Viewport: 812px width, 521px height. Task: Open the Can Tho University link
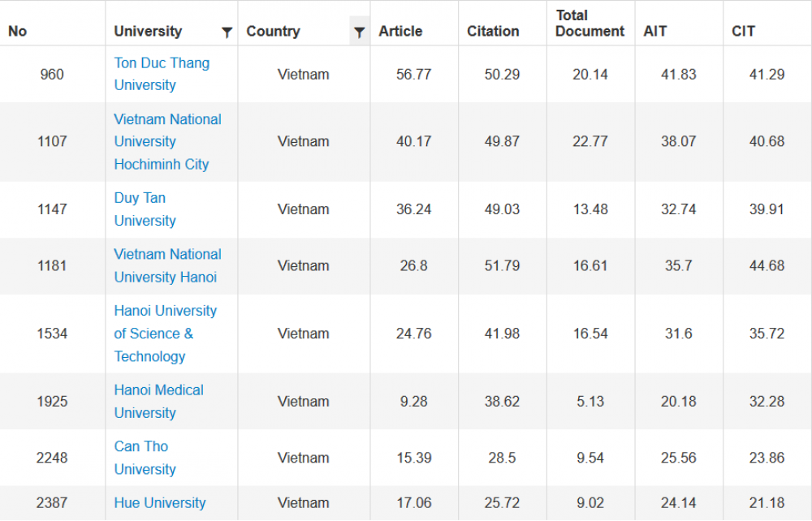(144, 457)
